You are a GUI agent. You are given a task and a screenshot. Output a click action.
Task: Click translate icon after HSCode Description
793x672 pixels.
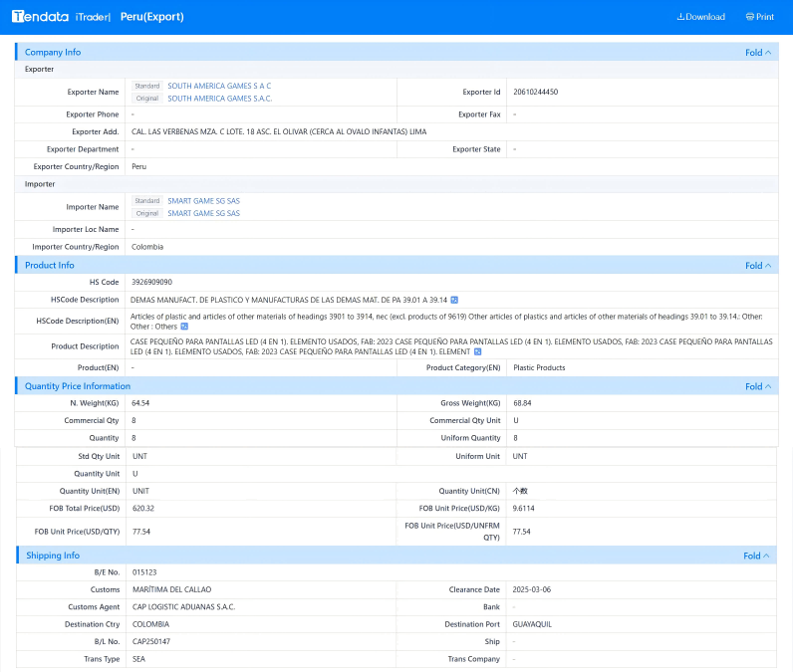pyautogui.click(x=454, y=300)
